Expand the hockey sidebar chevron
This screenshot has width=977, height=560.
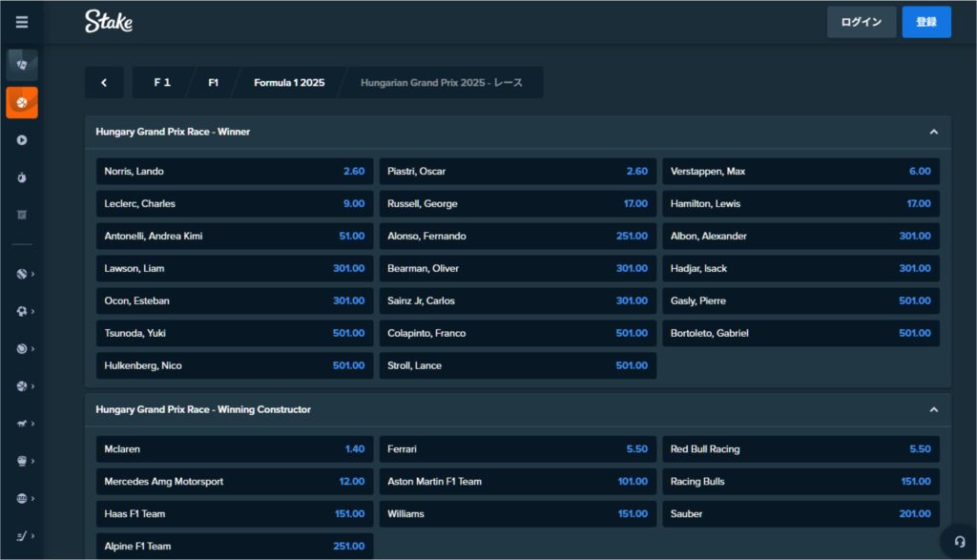[x=32, y=536]
